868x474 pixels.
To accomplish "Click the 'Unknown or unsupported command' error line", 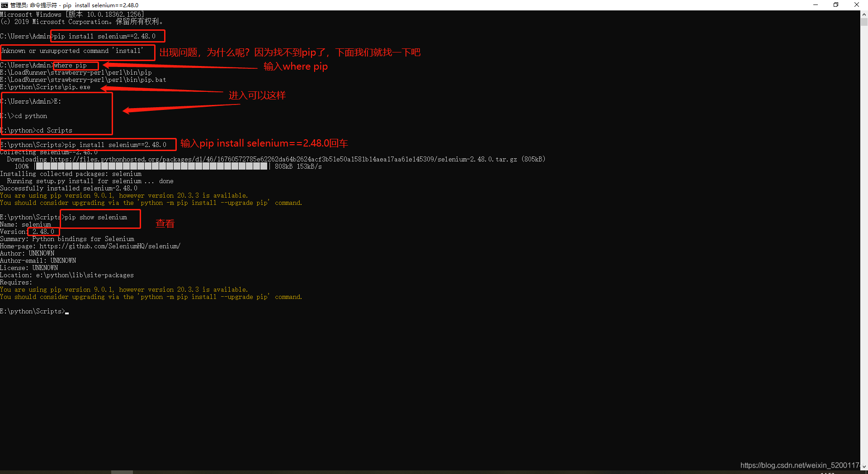I will [x=72, y=51].
